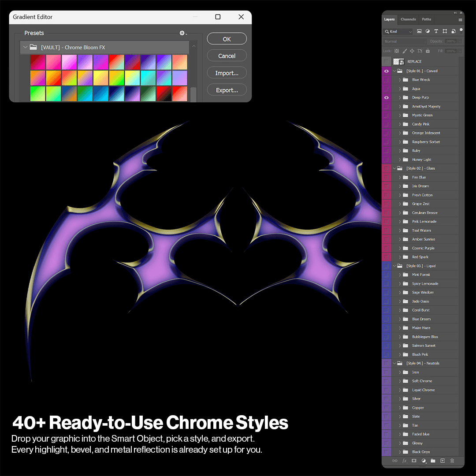Select the Bubblegum Bliss layer name
This screenshot has width=476, height=476.
[425, 337]
